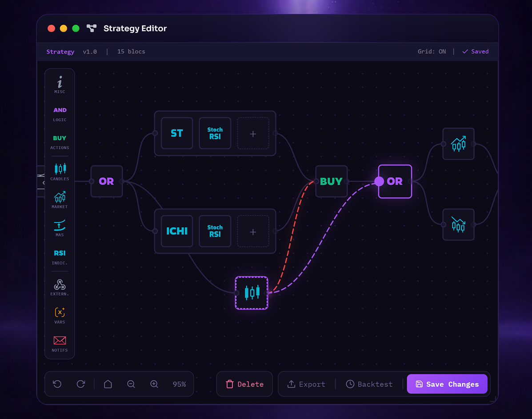Click the 95% zoom level control
This screenshot has height=419, width=532.
coord(180,384)
